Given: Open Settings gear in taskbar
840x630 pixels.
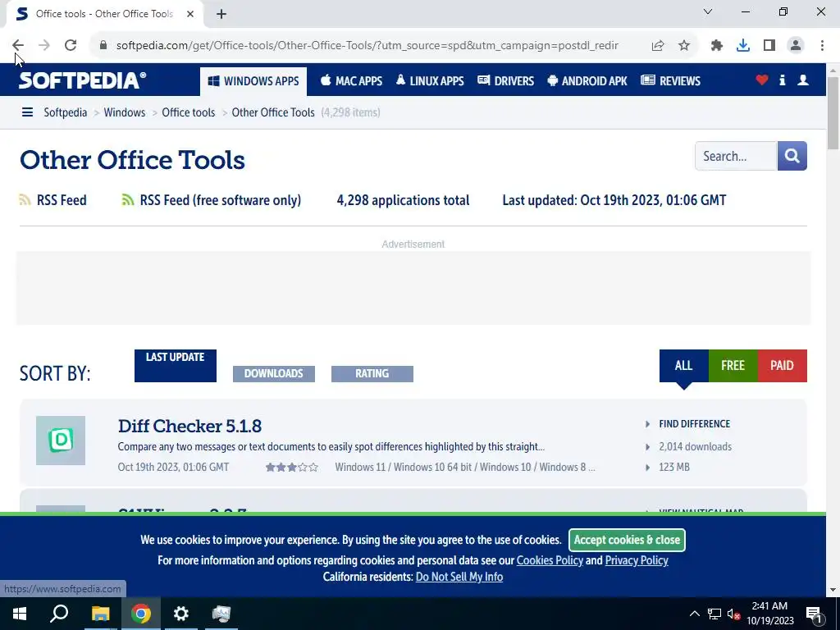Looking at the screenshot, I should pyautogui.click(x=181, y=614).
